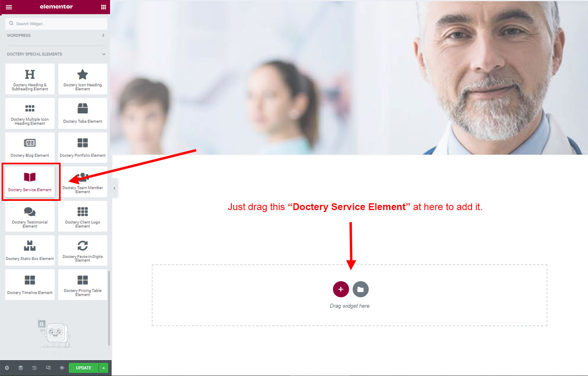Image resolution: width=588 pixels, height=376 pixels.
Task: Collapse the Doctery Special Elements section
Action: click(56, 54)
